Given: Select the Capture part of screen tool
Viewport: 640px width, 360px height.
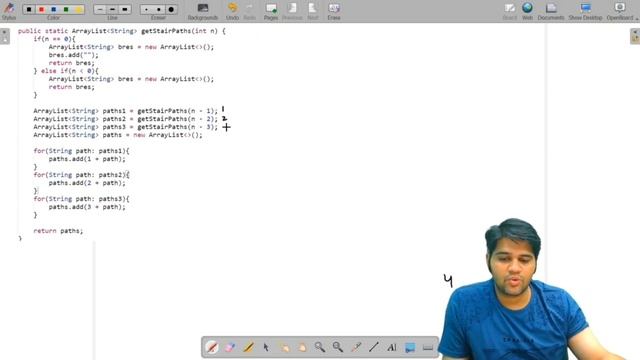Looking at the screenshot, I should (410, 347).
